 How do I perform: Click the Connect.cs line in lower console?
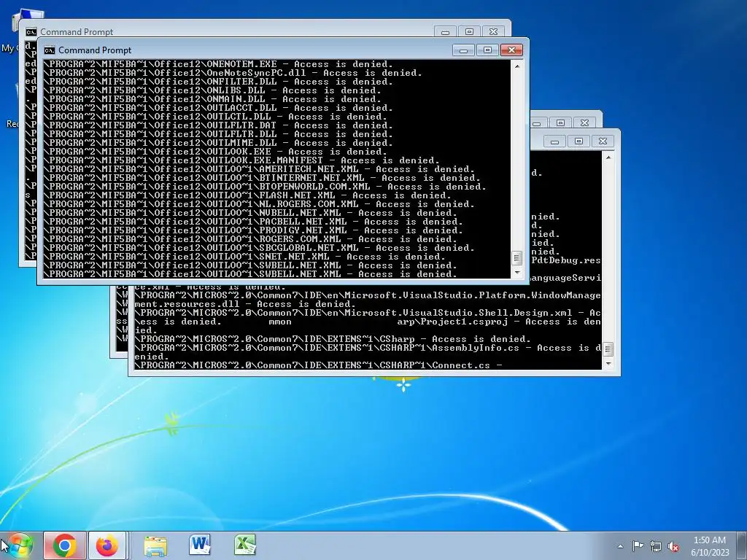(319, 365)
